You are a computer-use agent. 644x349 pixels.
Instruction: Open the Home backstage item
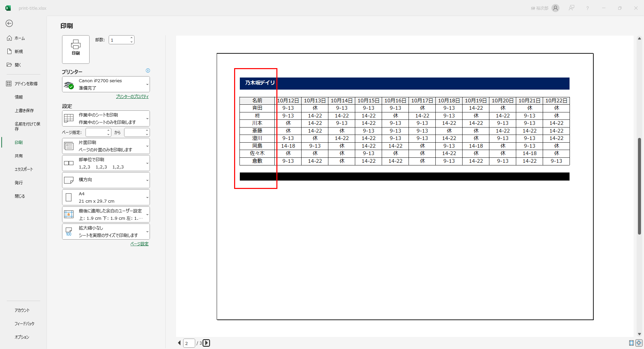tap(20, 38)
